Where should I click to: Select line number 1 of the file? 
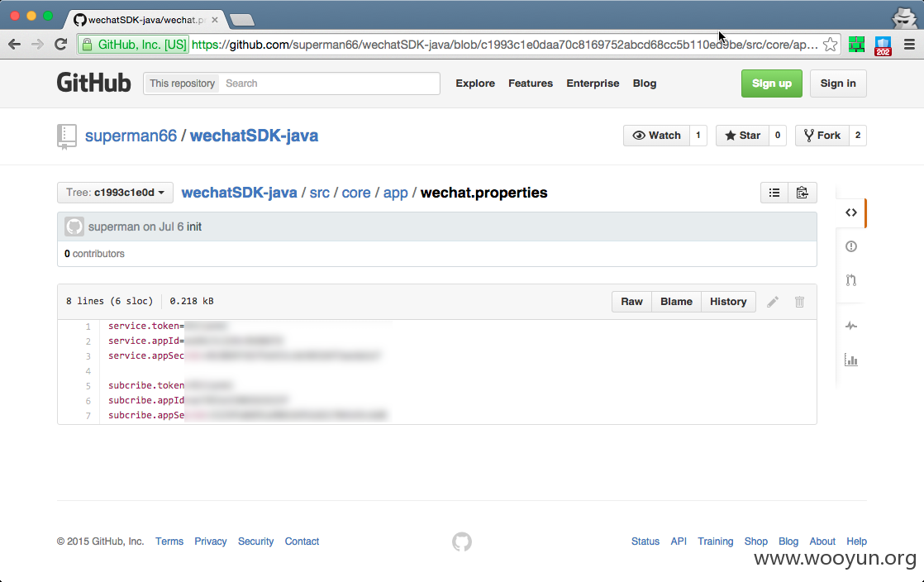[x=88, y=326]
